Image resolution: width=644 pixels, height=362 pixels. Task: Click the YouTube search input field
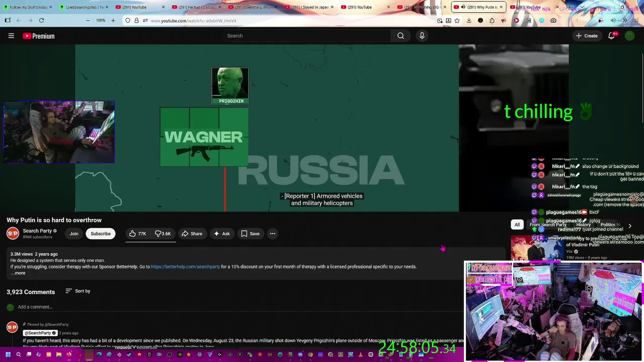click(306, 36)
